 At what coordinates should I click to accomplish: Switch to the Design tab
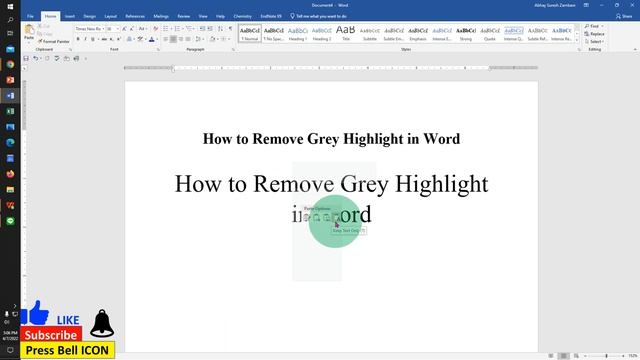tap(89, 16)
